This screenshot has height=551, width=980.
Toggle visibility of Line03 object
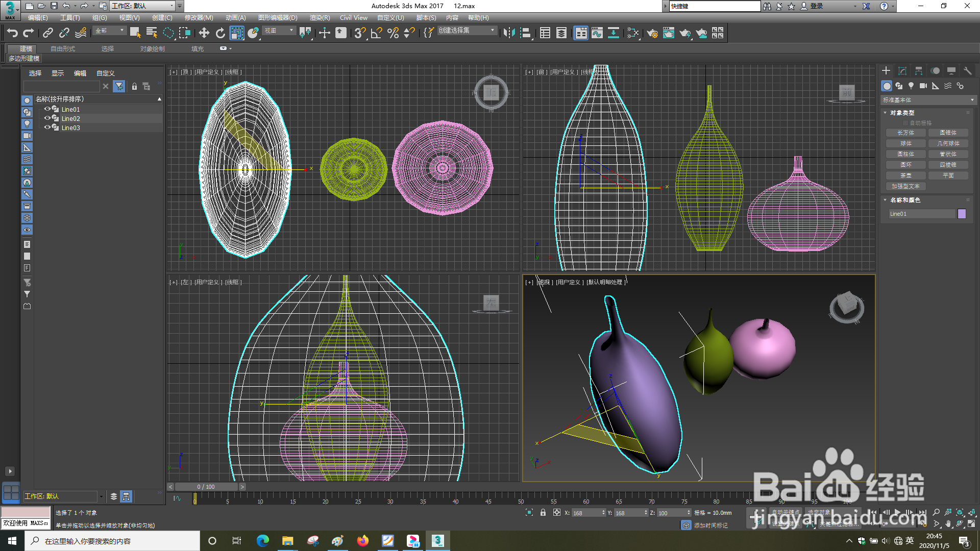(x=47, y=128)
